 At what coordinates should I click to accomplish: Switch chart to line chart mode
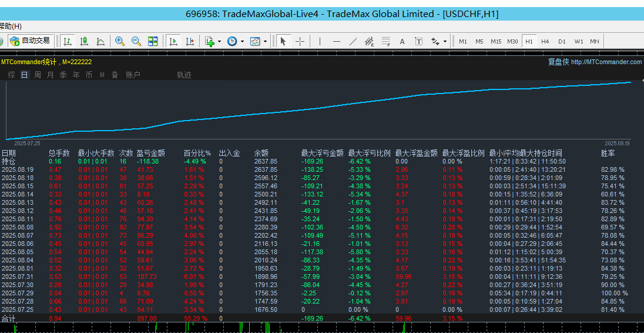point(100,41)
